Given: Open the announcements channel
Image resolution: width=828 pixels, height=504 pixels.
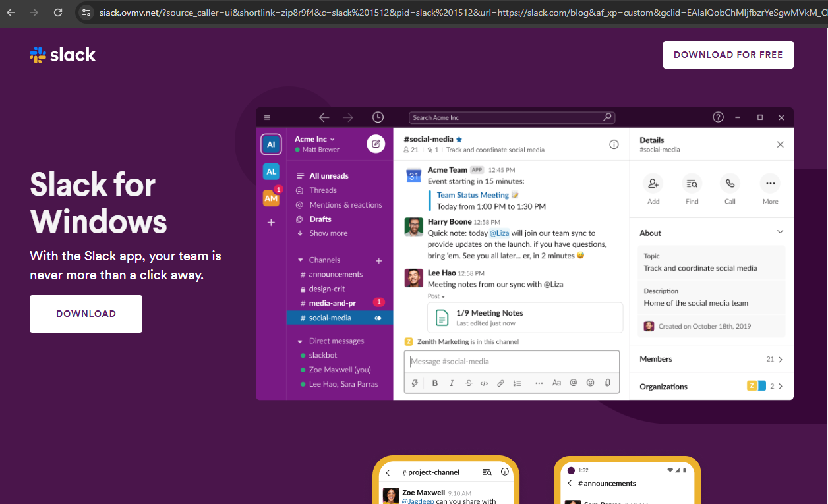Looking at the screenshot, I should 336,275.
